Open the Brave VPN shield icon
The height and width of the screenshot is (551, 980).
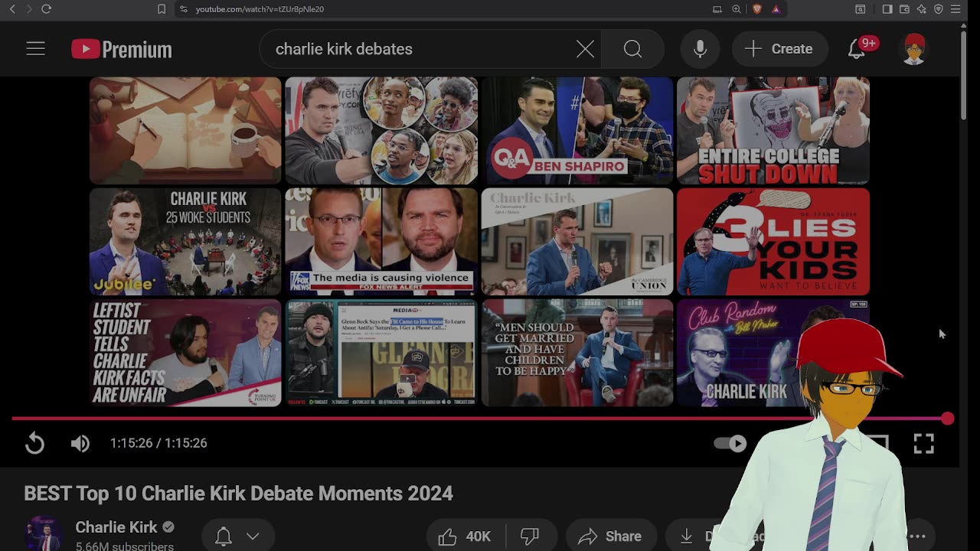(x=938, y=9)
